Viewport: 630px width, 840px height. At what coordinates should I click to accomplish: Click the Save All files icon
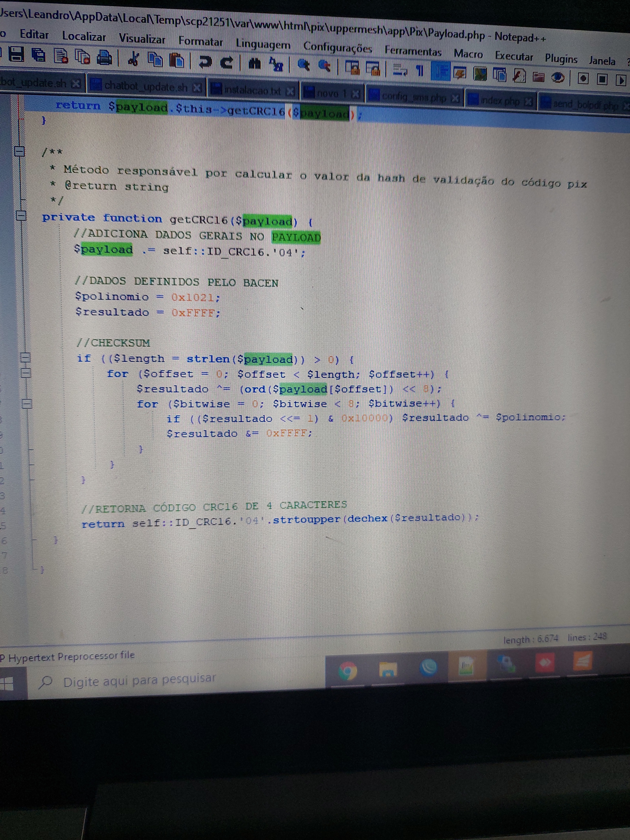38,55
